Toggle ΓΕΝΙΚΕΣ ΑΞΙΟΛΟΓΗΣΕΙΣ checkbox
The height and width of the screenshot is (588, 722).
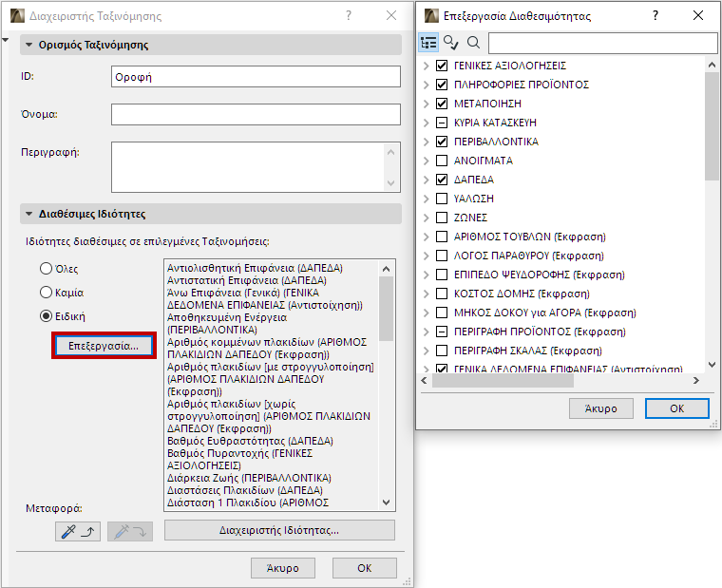pyautogui.click(x=442, y=66)
